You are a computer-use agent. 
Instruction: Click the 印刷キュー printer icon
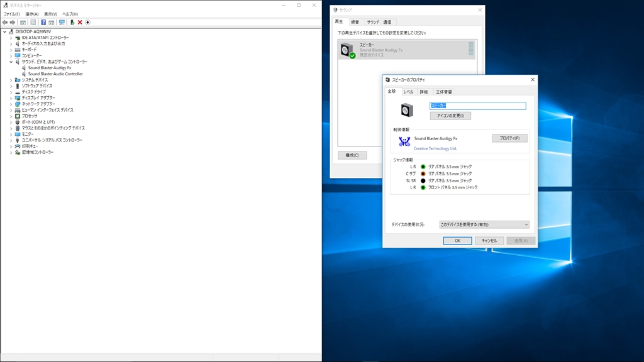pos(18,146)
